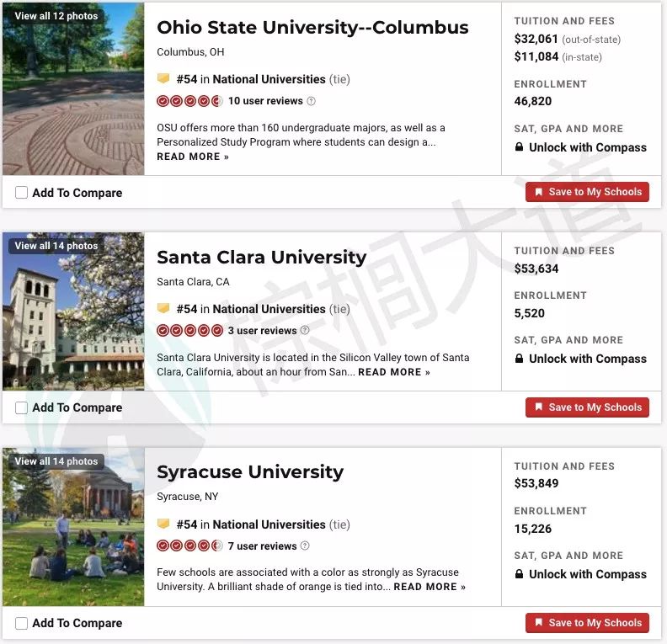The width and height of the screenshot is (667, 644).
Task: Expand READ MORE for Santa Clara description
Action: point(394,372)
